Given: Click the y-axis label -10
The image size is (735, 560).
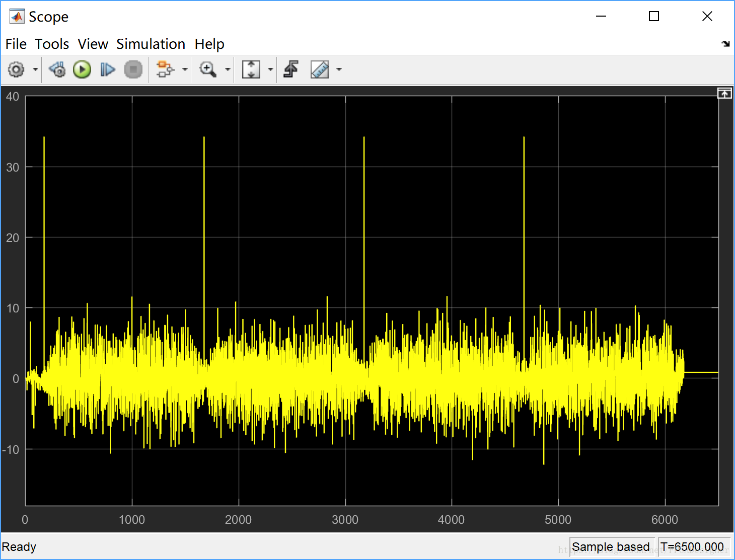Looking at the screenshot, I should click(x=11, y=450).
